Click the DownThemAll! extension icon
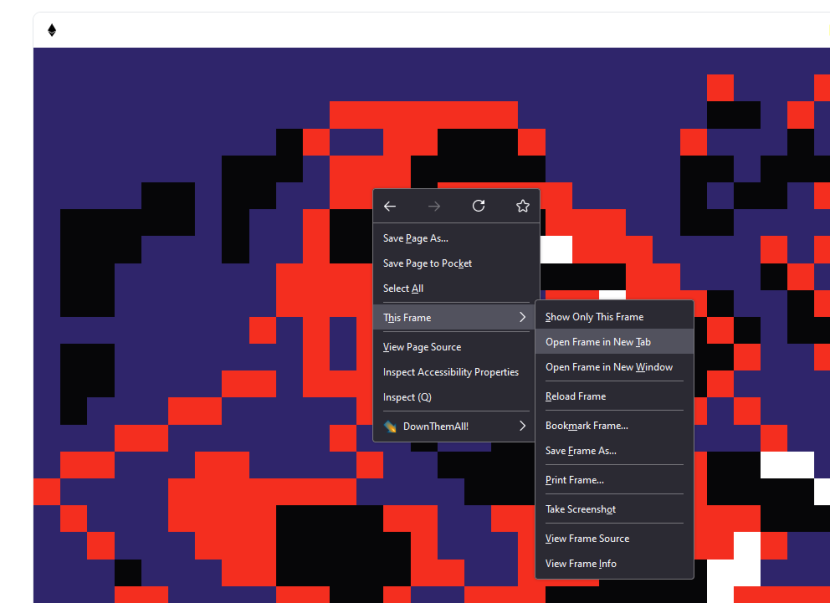This screenshot has width=830, height=603. pyautogui.click(x=390, y=427)
